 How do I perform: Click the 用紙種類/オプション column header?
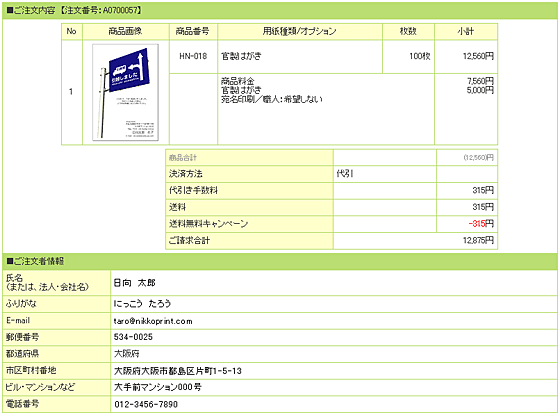click(300, 31)
